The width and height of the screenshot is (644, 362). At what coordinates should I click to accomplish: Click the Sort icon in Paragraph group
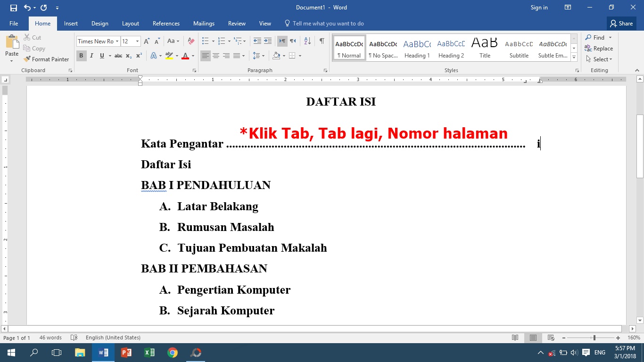306,41
